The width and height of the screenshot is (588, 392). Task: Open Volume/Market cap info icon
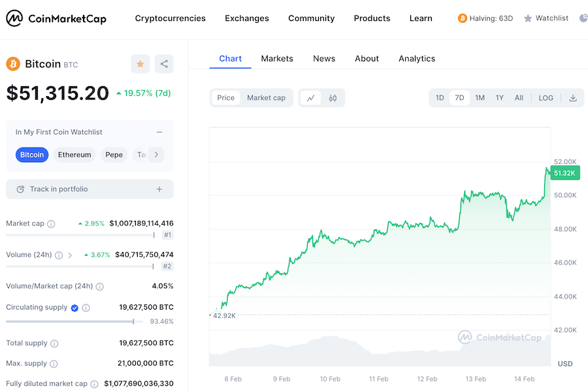coord(99,287)
